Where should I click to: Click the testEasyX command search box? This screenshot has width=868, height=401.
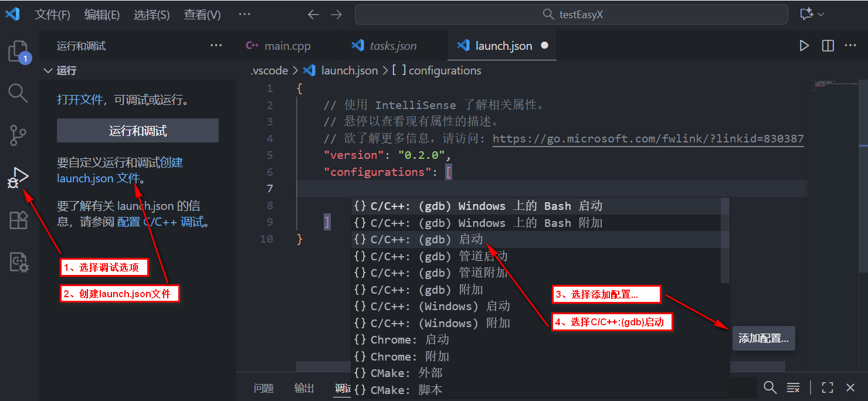(571, 15)
